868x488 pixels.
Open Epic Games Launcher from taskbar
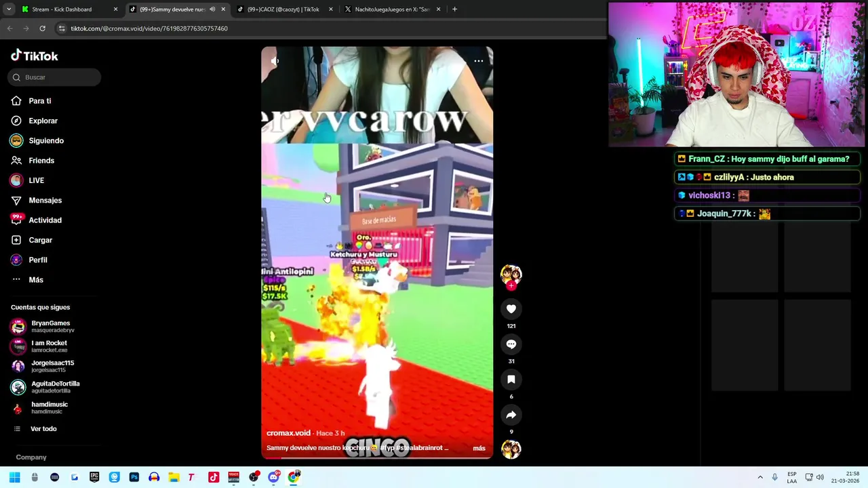(x=94, y=477)
